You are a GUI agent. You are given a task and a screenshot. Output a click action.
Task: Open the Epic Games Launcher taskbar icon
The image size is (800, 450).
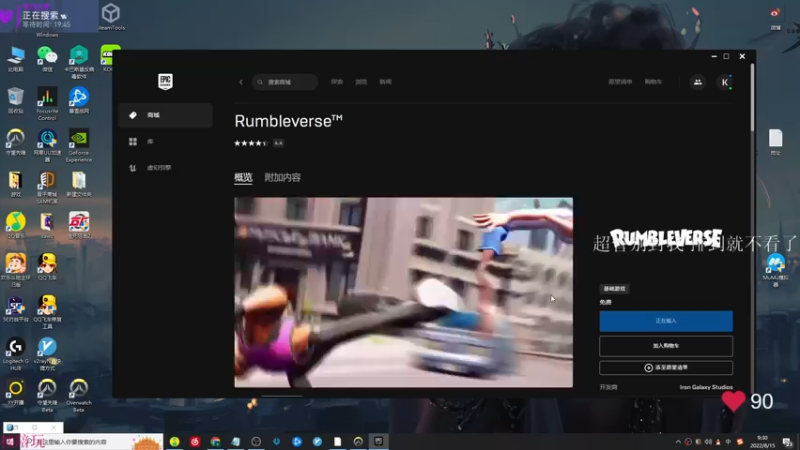(379, 442)
